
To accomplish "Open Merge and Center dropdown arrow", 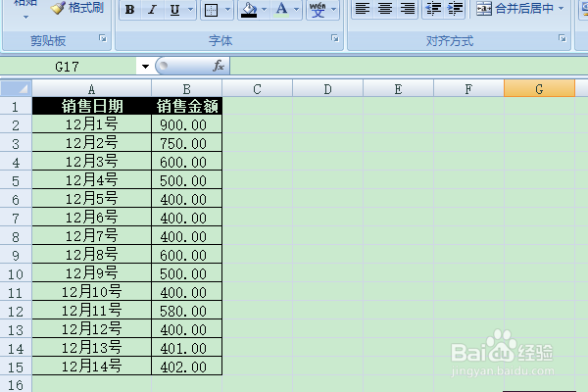I will pyautogui.click(x=561, y=8).
